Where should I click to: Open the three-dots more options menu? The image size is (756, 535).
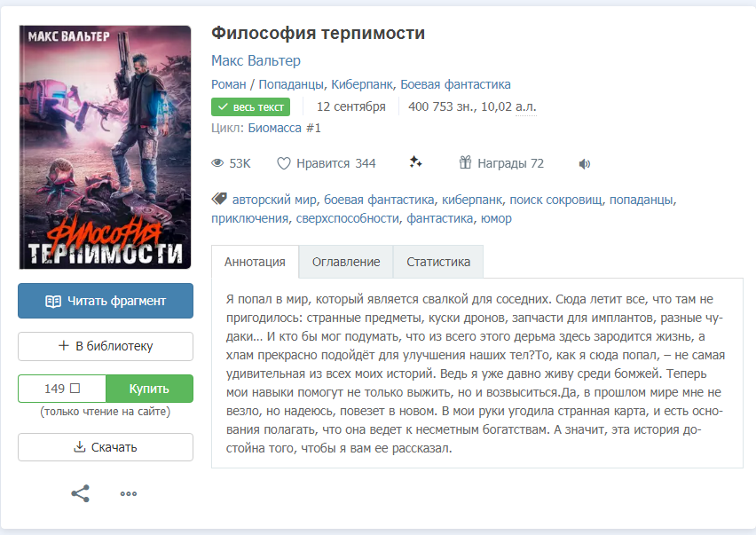(129, 493)
